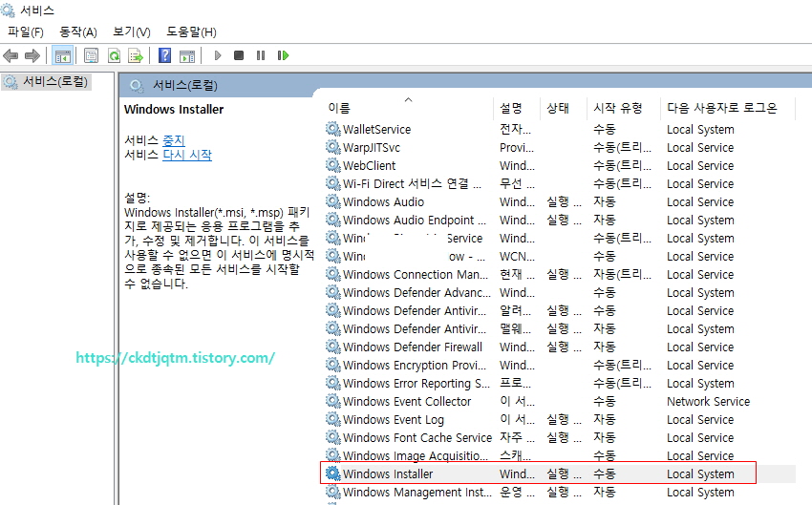Click 서비스(로컬) header in details pane

click(185, 85)
